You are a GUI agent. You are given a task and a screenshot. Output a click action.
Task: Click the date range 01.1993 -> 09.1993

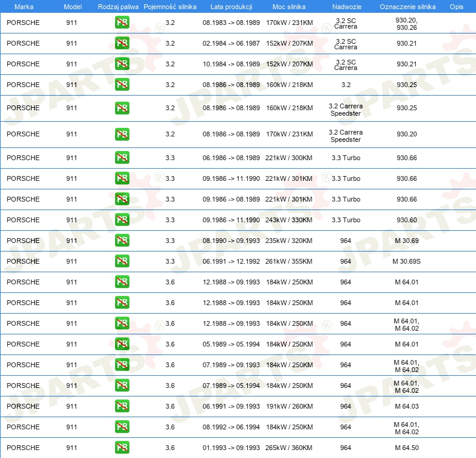click(x=231, y=448)
